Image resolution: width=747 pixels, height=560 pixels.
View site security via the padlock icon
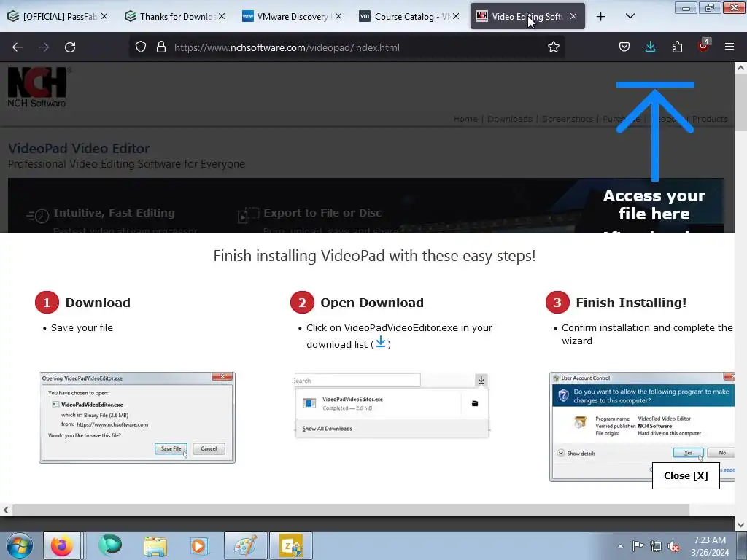(161, 47)
